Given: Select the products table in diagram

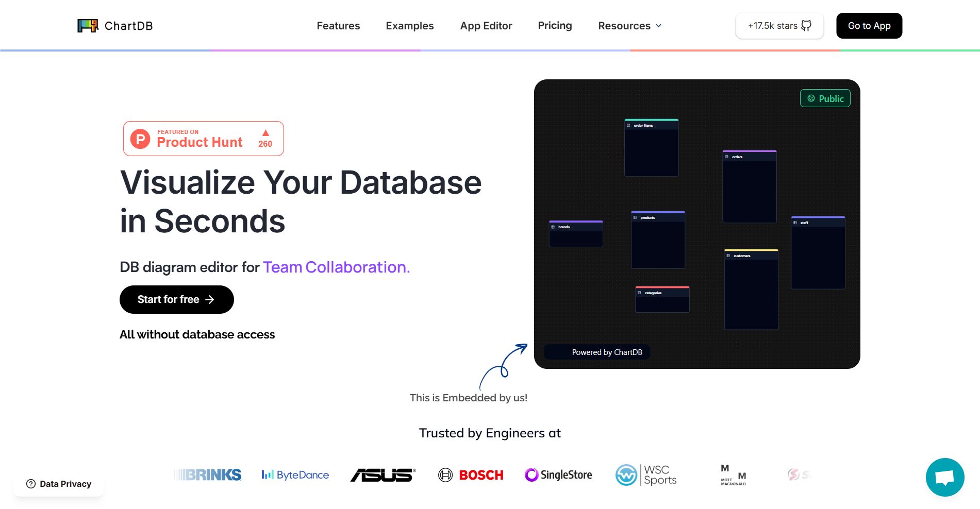Looking at the screenshot, I should [658, 240].
